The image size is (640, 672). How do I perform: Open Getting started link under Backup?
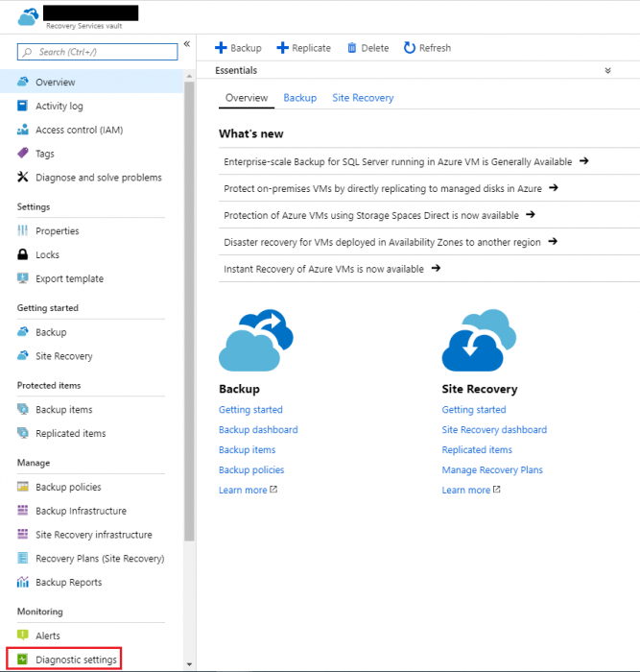pyautogui.click(x=250, y=410)
